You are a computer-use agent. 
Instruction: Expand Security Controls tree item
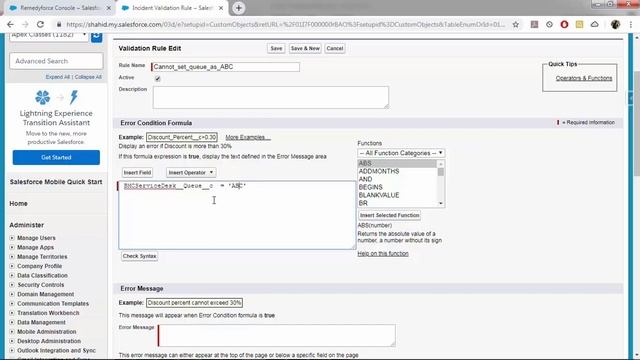12,285
